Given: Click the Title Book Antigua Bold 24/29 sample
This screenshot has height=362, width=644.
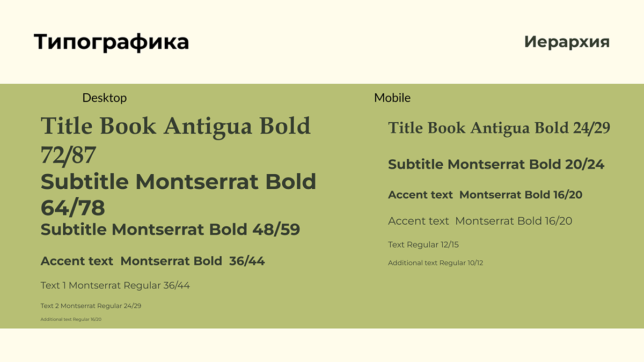Looking at the screenshot, I should pos(499,128).
